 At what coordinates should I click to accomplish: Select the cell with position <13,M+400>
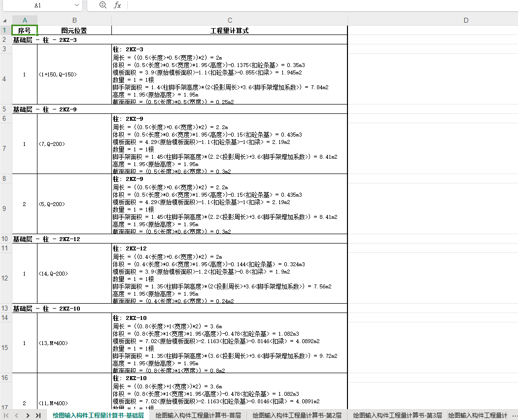click(74, 343)
